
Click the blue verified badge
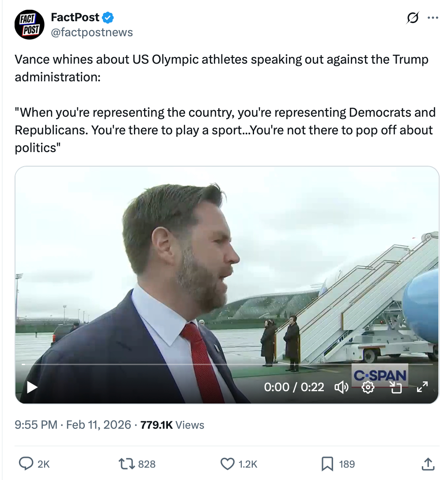[109, 18]
